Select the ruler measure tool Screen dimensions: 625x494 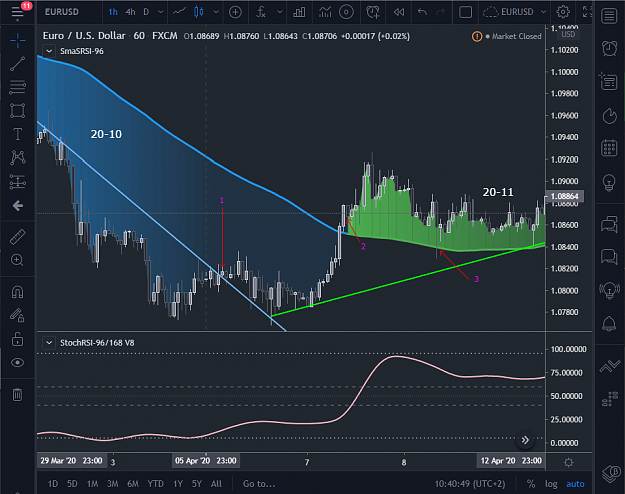(18, 236)
